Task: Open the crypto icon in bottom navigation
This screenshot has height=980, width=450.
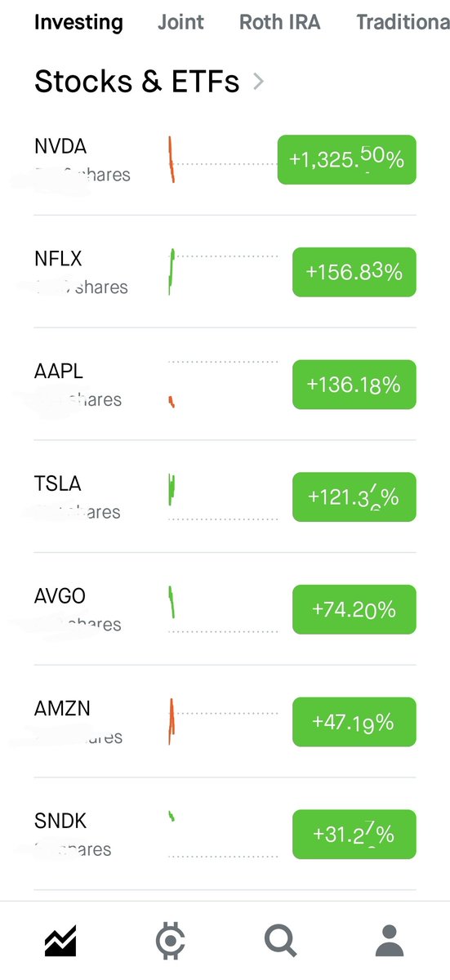Action: 170,941
